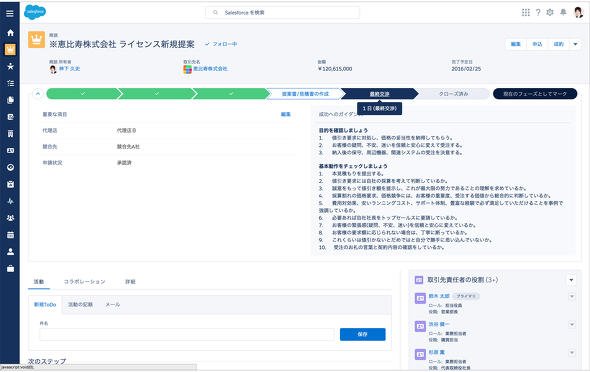Viewport: 590px width, 372px height.
Task: Switch to the 活動 tab
Action: pyautogui.click(x=39, y=281)
